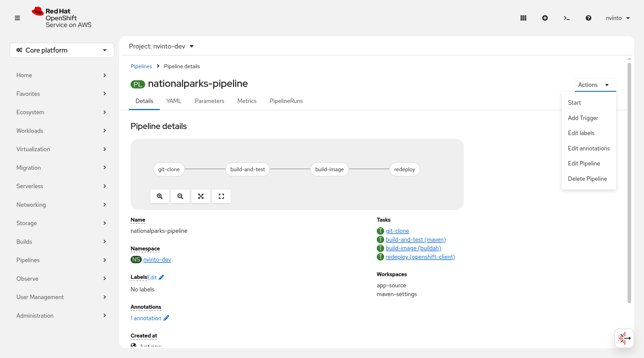
Task: Open the nvinto user menu
Action: pyautogui.click(x=618, y=18)
